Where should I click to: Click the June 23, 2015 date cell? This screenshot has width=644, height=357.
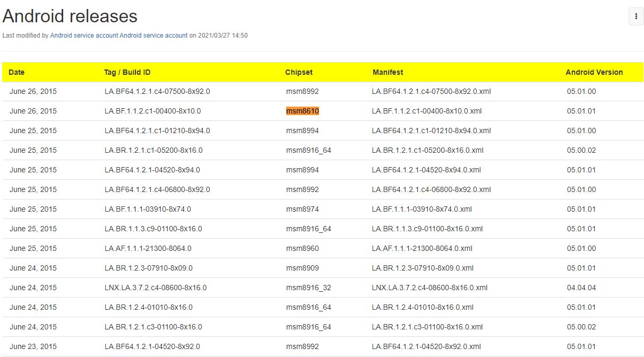click(33, 346)
